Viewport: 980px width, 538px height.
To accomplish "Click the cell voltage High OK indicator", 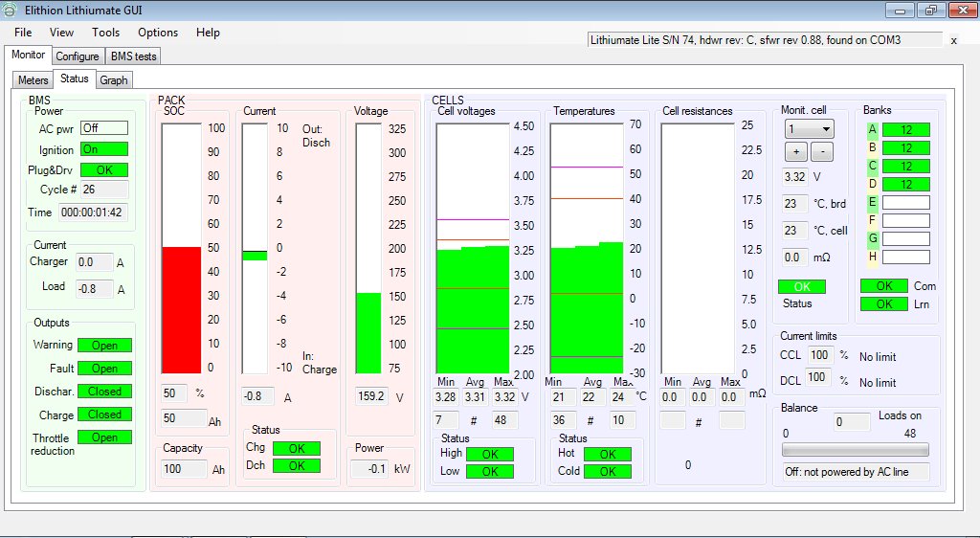I will [490, 455].
